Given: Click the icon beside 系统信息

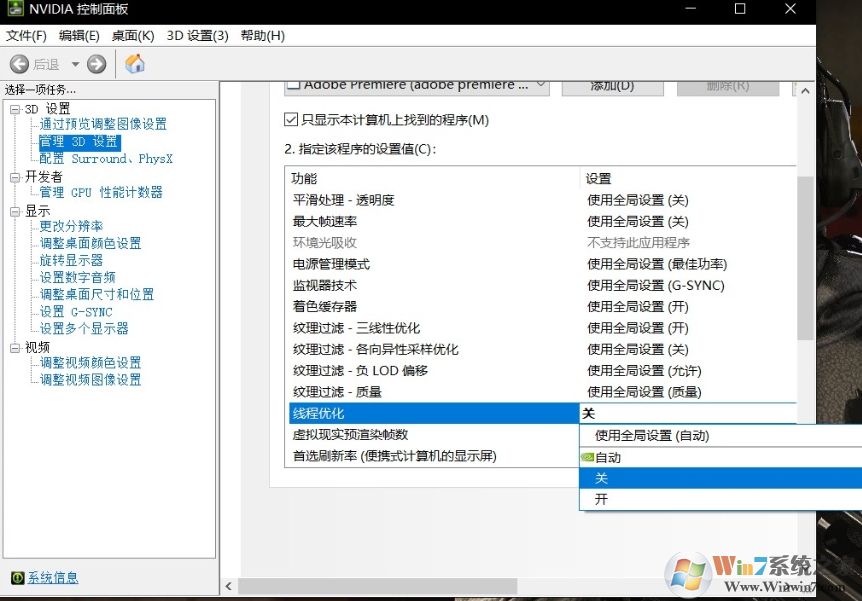Looking at the screenshot, I should pyautogui.click(x=18, y=578).
